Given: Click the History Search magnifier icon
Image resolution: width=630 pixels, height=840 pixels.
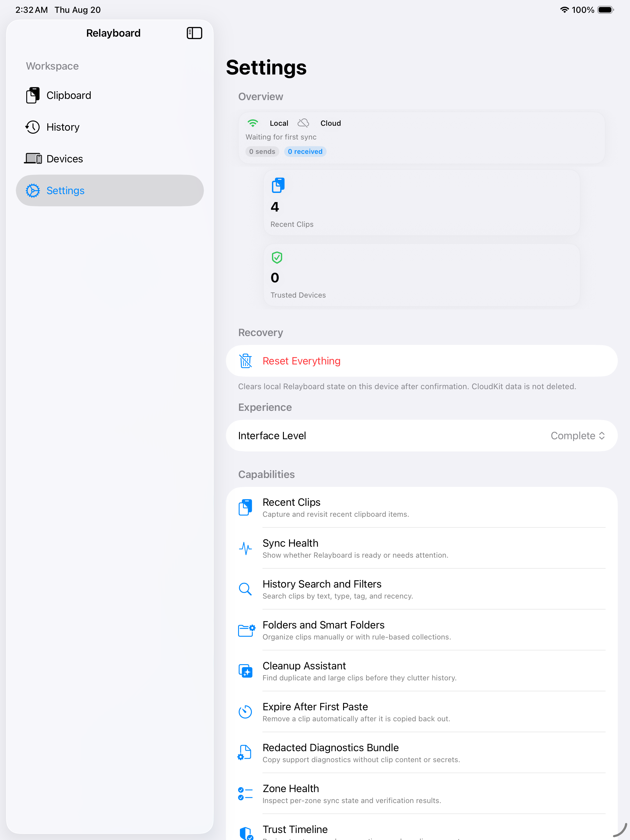Looking at the screenshot, I should click(x=245, y=589).
